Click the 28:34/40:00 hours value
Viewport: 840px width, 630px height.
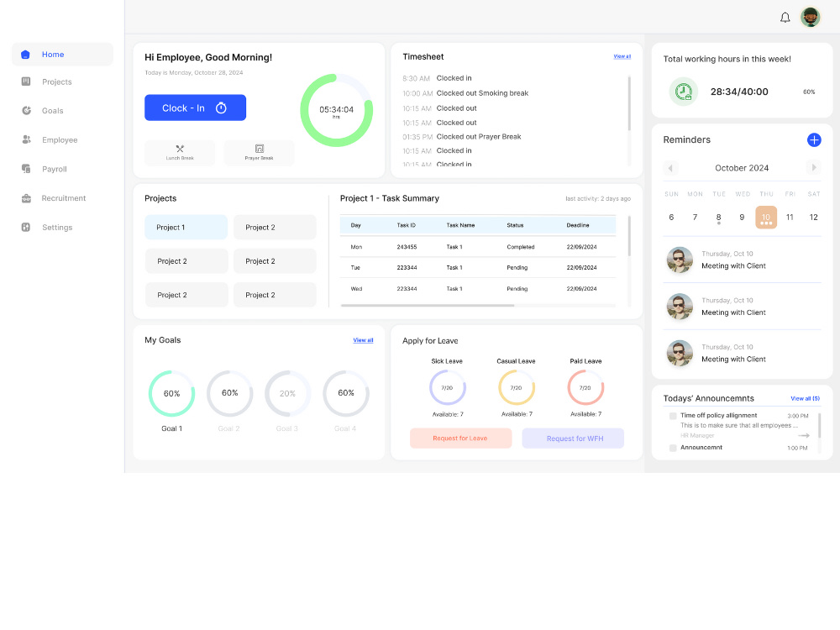click(739, 92)
